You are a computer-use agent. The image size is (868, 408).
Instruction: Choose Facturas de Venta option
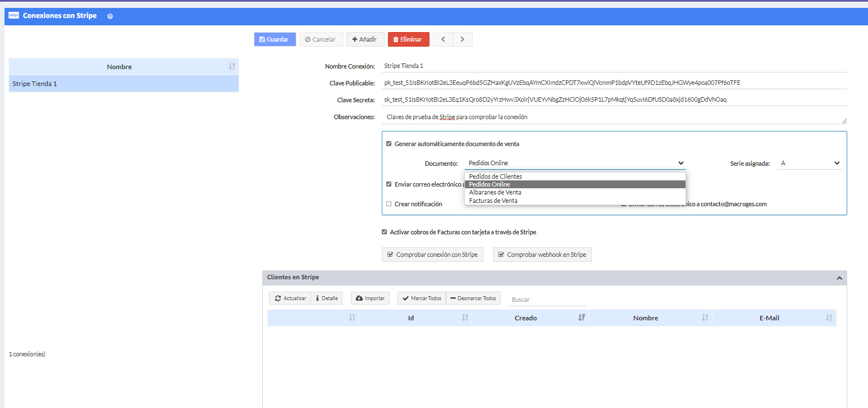575,200
